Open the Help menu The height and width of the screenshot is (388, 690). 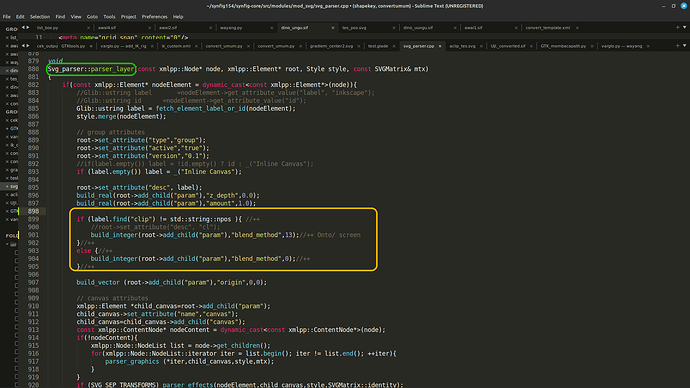coord(178,17)
